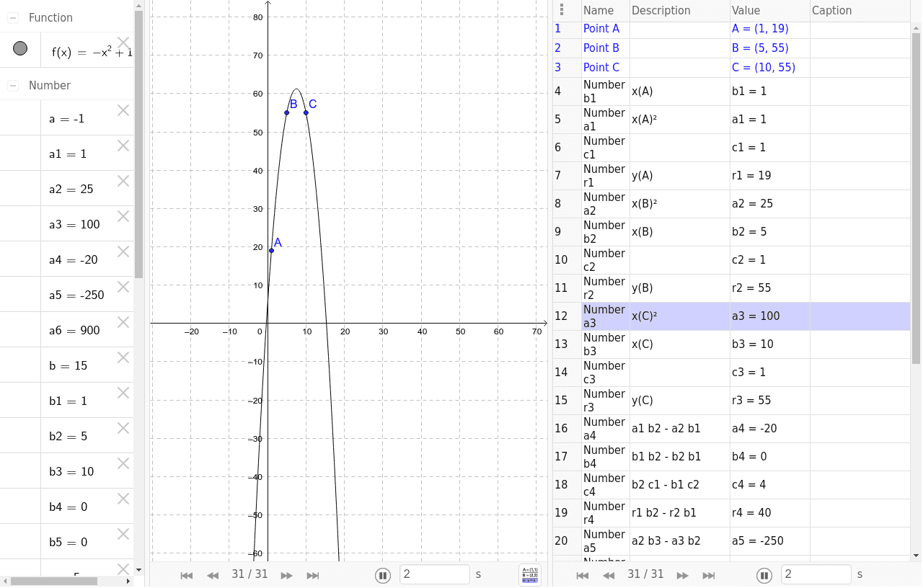923x588 pixels.
Task: Toggle visibility of function f(x)
Action: click(21, 49)
